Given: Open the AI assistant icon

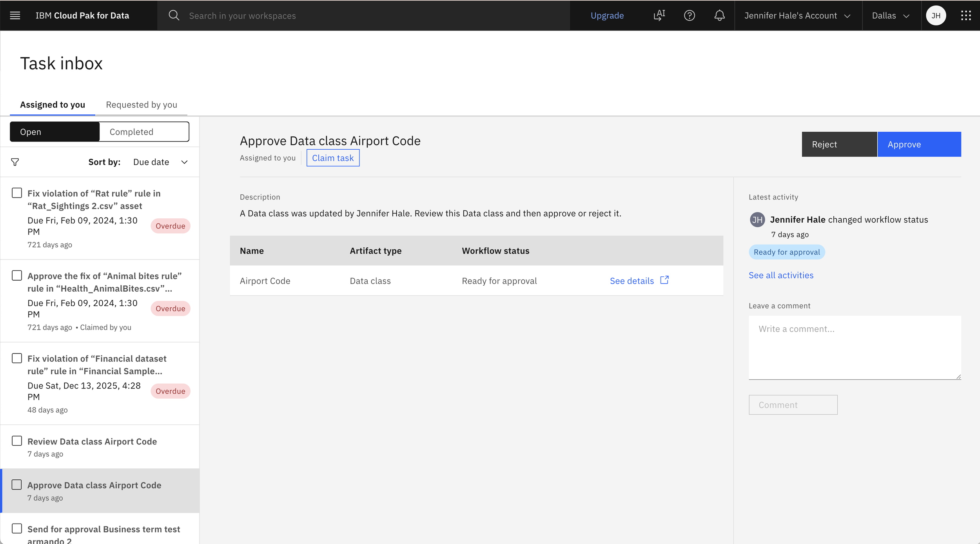Looking at the screenshot, I should [x=659, y=16].
